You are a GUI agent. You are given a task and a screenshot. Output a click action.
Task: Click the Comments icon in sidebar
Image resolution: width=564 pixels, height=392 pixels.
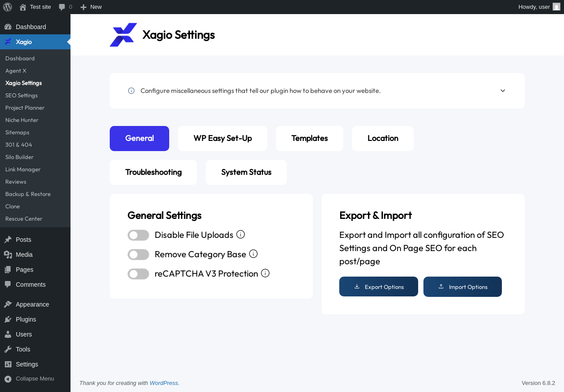click(8, 285)
